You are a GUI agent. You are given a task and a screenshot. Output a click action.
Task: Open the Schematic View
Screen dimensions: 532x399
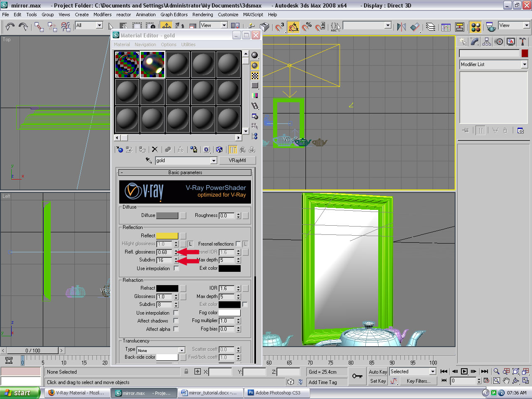(x=460, y=27)
